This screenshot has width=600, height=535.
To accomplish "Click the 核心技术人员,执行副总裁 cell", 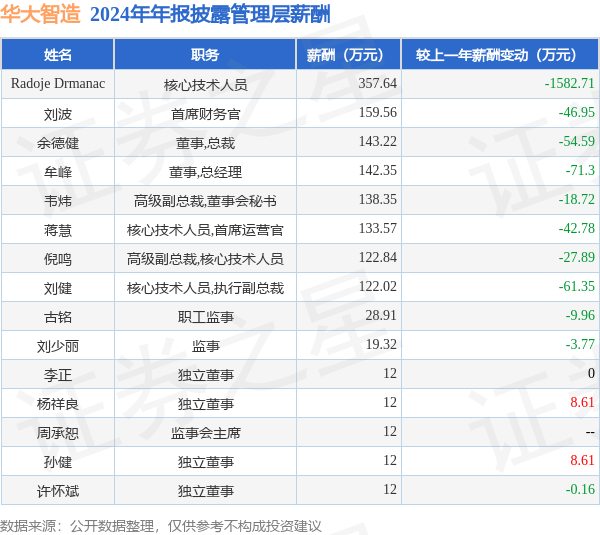I will coord(205,288).
